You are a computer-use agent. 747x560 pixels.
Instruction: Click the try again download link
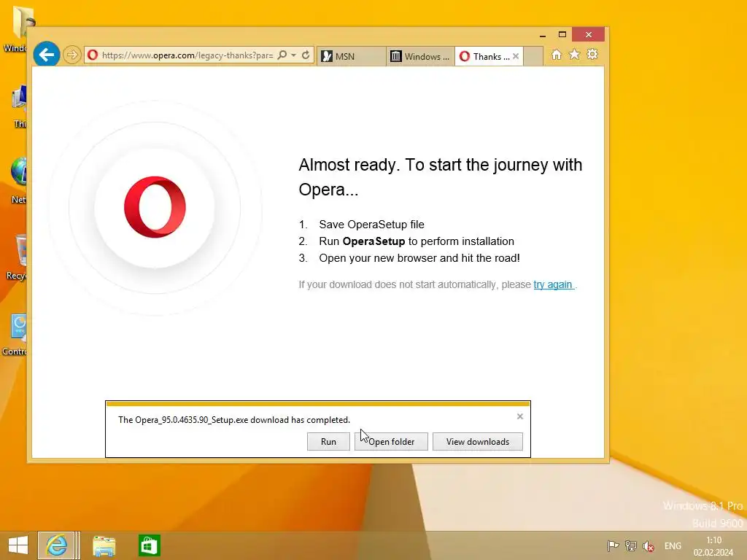coord(553,284)
